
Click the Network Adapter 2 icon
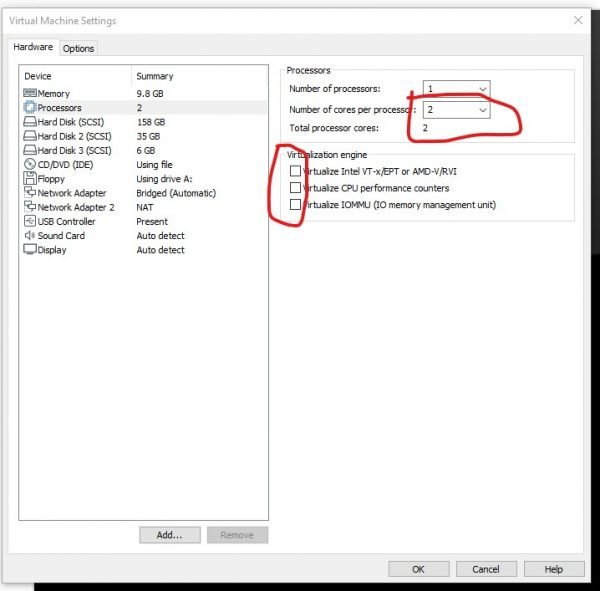point(30,207)
